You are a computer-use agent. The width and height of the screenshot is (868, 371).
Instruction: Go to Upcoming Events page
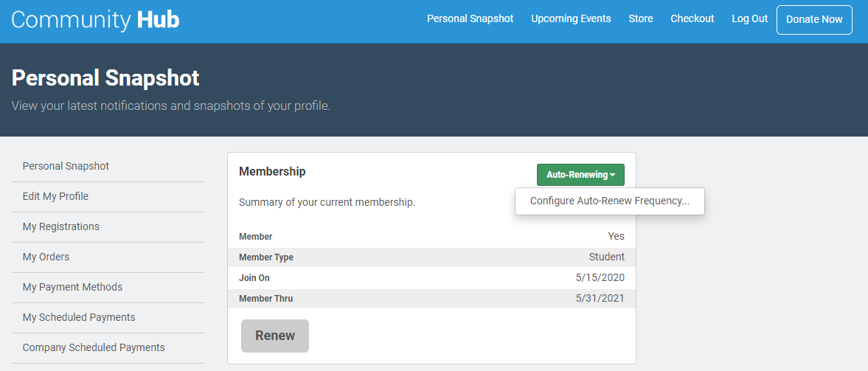click(x=571, y=19)
